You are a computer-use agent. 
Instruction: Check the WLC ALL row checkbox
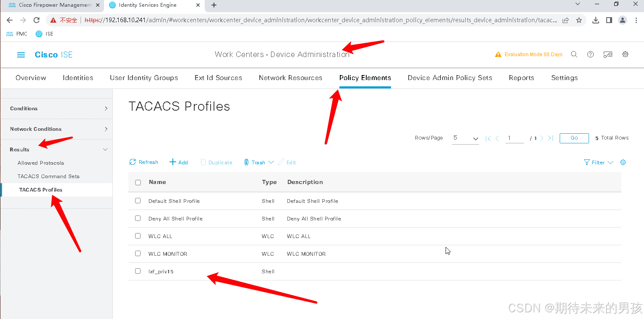[x=138, y=236]
